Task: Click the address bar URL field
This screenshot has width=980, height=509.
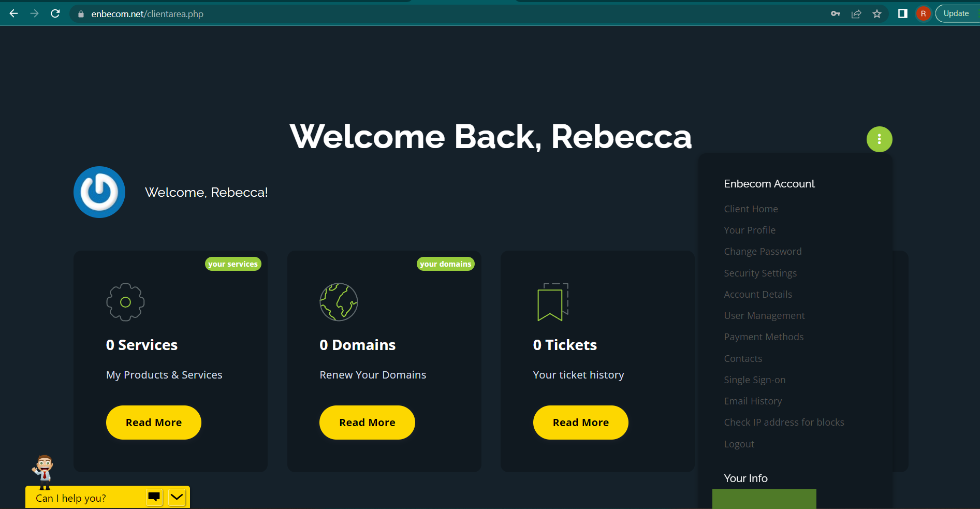Action: 445,14
